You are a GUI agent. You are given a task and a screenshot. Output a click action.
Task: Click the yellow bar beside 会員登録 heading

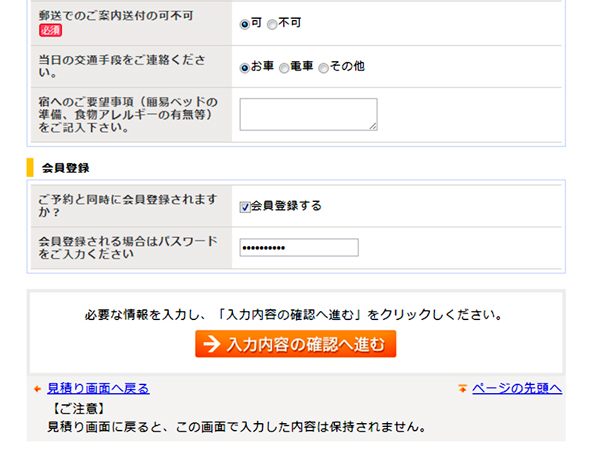pos(30,168)
